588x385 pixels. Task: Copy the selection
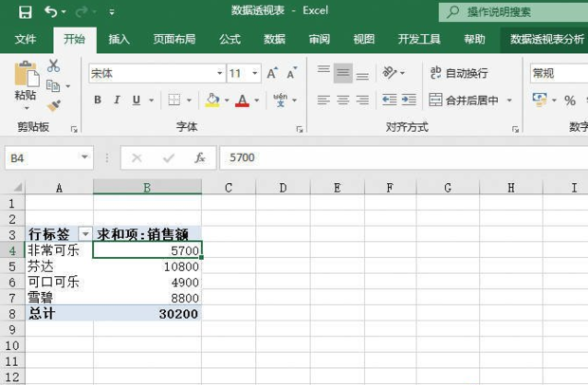[53, 86]
